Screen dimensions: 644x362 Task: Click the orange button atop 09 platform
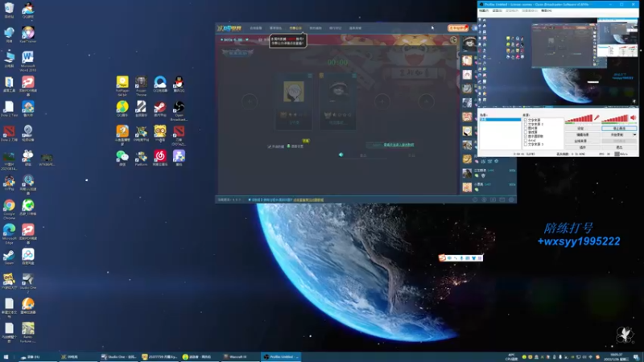(458, 28)
